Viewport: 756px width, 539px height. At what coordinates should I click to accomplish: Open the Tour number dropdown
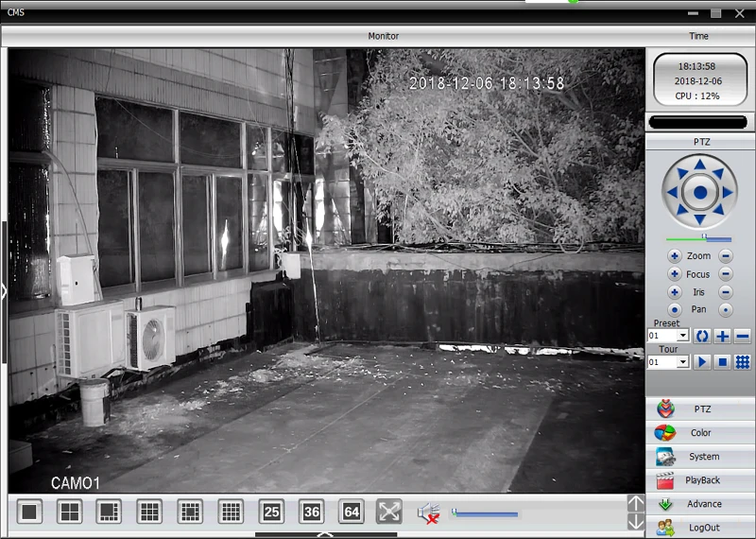click(682, 362)
